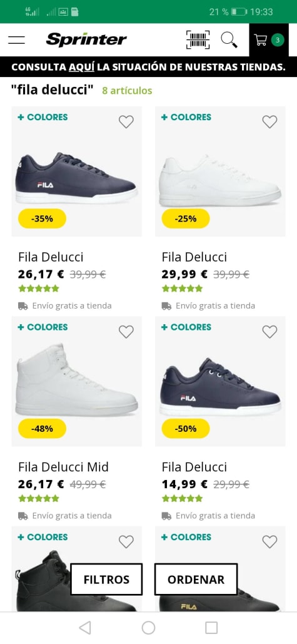Tap the Sprinter logo
This screenshot has width=297, height=644.
(x=86, y=40)
